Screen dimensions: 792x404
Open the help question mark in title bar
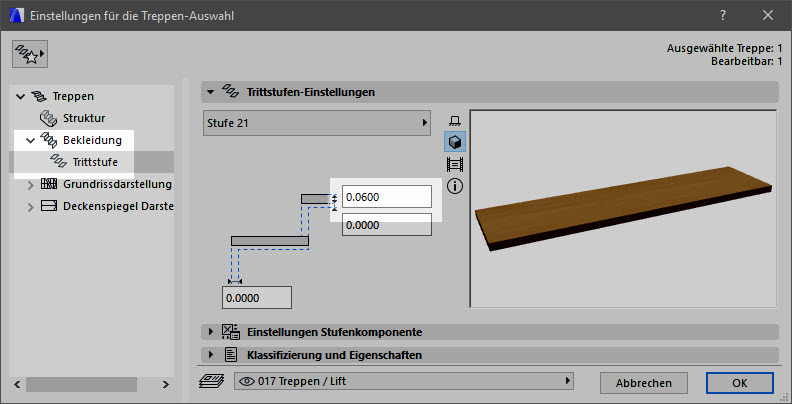[723, 16]
